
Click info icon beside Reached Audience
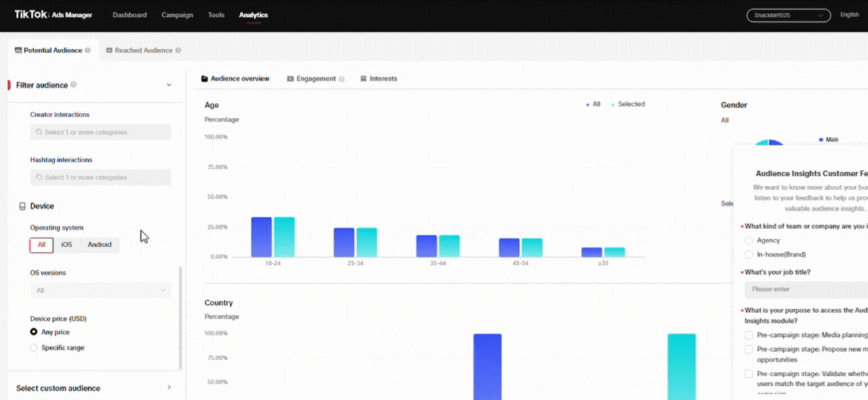pos(178,50)
